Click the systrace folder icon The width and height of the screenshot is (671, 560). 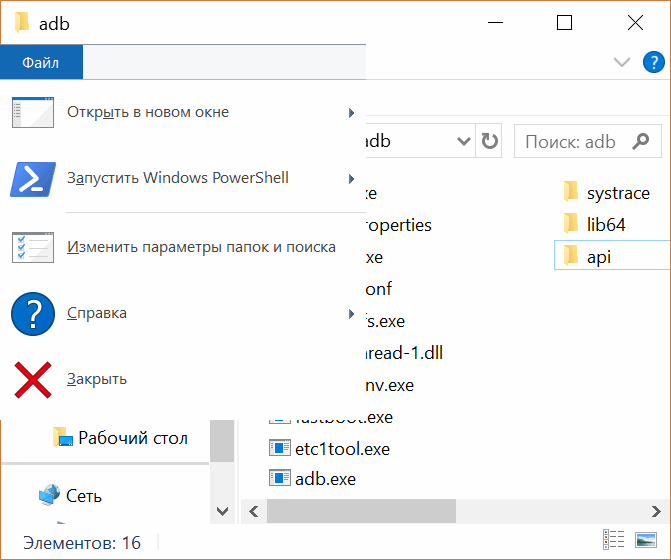click(x=571, y=191)
